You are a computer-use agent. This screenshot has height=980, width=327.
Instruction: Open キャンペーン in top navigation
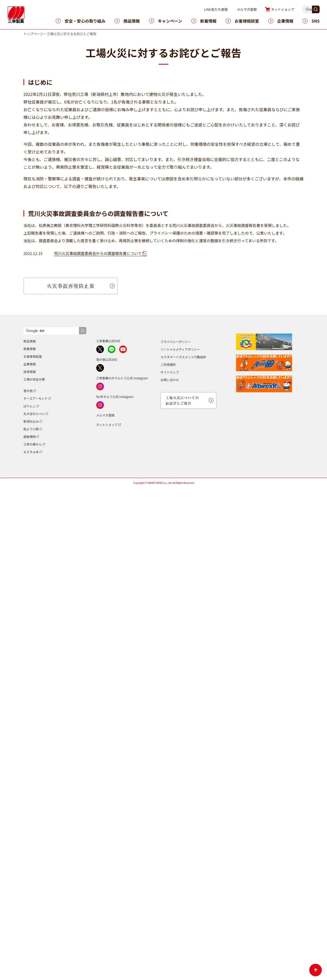pos(170,21)
